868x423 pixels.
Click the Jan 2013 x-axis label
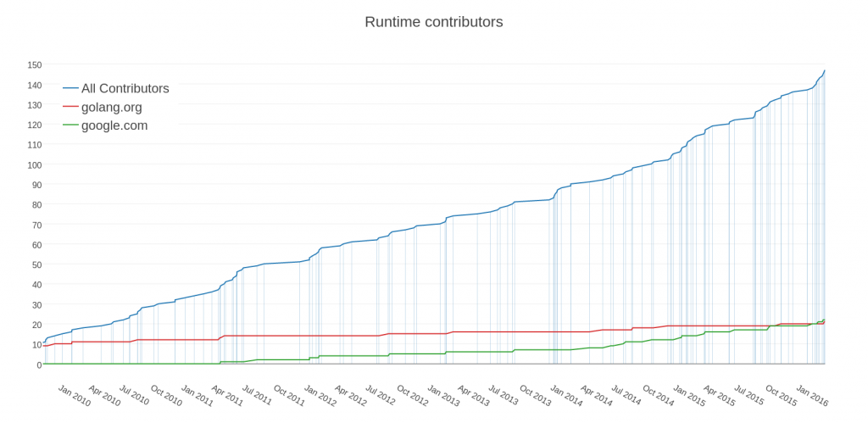443,396
